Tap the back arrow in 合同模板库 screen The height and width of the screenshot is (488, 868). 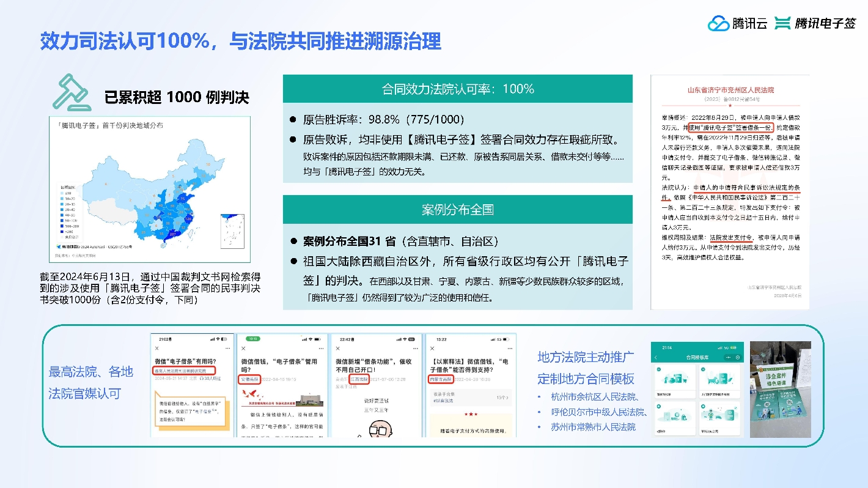[657, 357]
